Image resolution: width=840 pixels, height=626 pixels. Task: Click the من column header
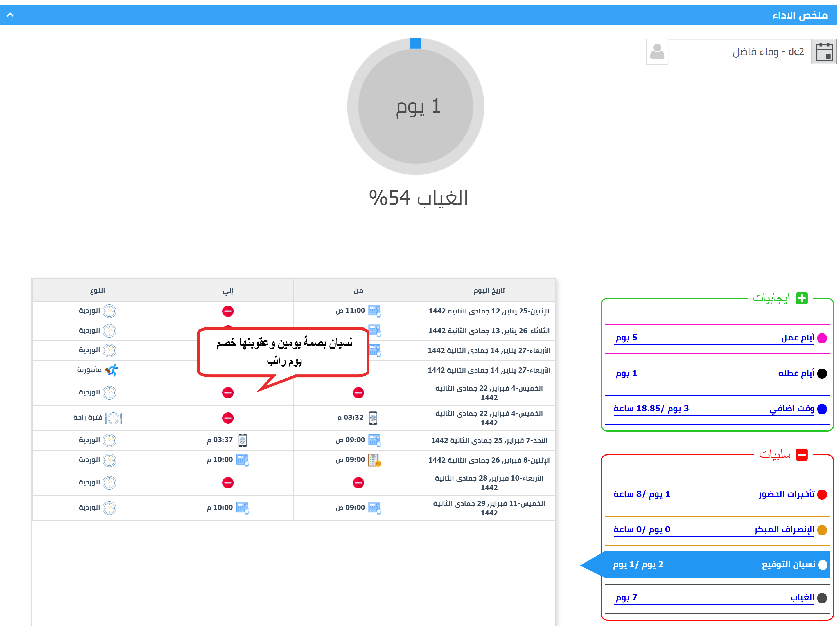click(x=358, y=290)
